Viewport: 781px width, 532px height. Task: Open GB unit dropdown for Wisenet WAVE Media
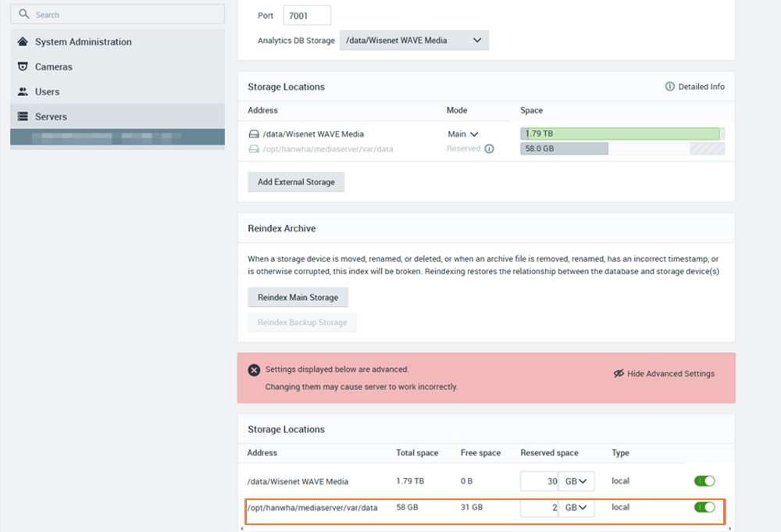coord(576,481)
